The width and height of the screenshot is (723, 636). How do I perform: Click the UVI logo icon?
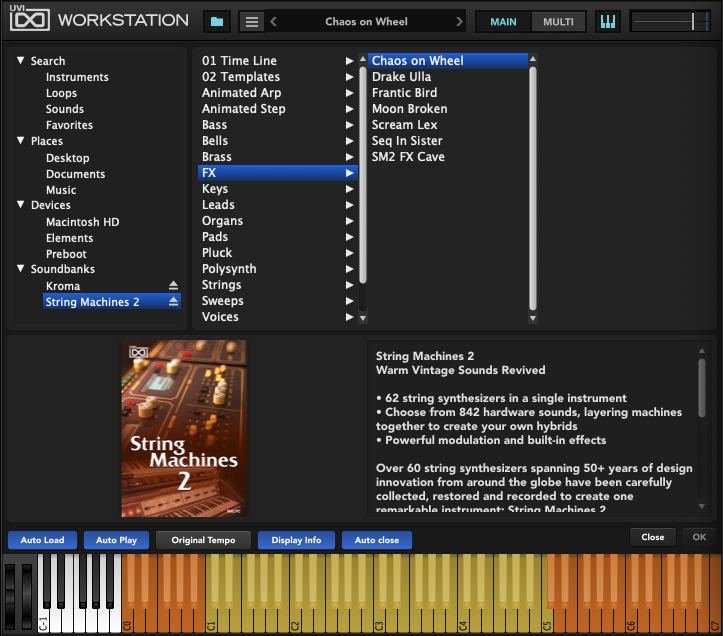(x=30, y=18)
